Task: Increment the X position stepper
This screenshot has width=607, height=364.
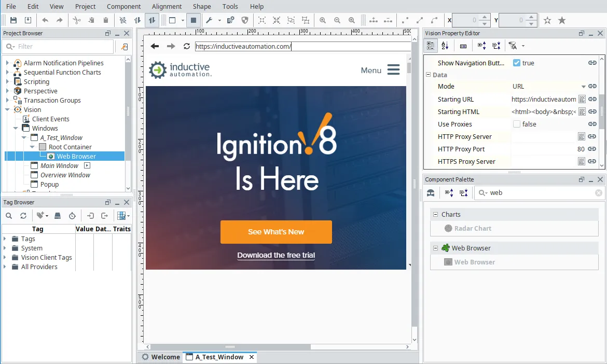Action: 484,17
